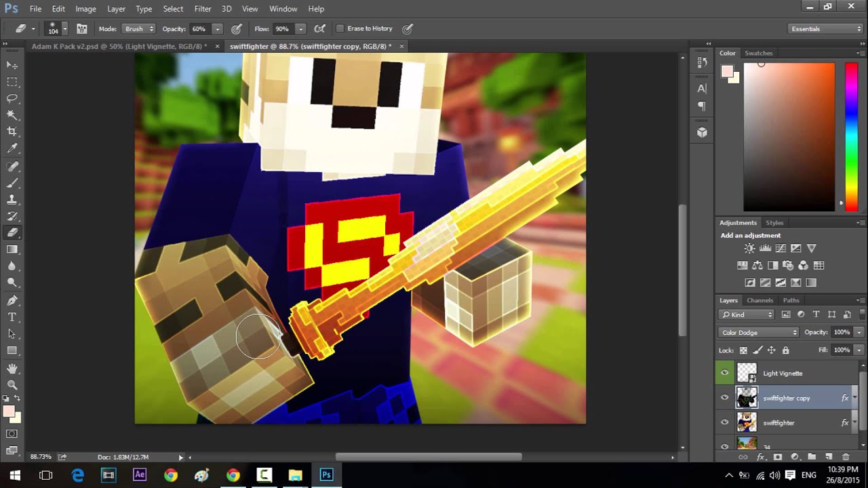The height and width of the screenshot is (488, 868).
Task: Toggle lock all padlock
Action: point(785,350)
